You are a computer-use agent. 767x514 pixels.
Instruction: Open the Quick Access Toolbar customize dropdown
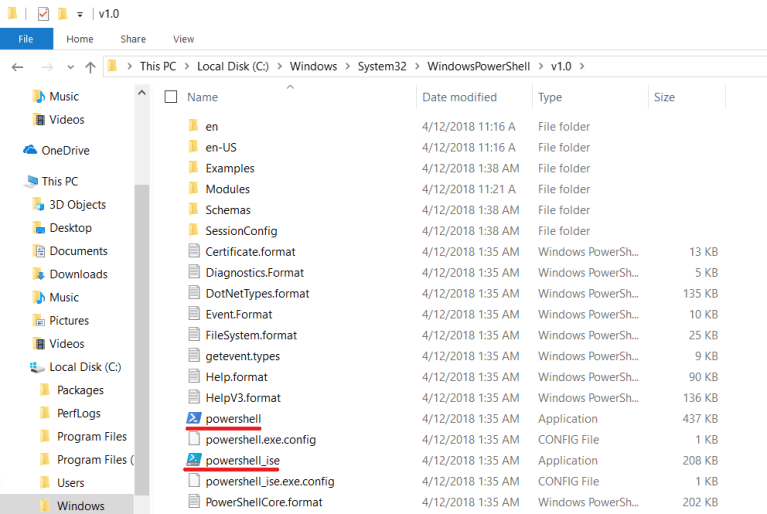80,15
